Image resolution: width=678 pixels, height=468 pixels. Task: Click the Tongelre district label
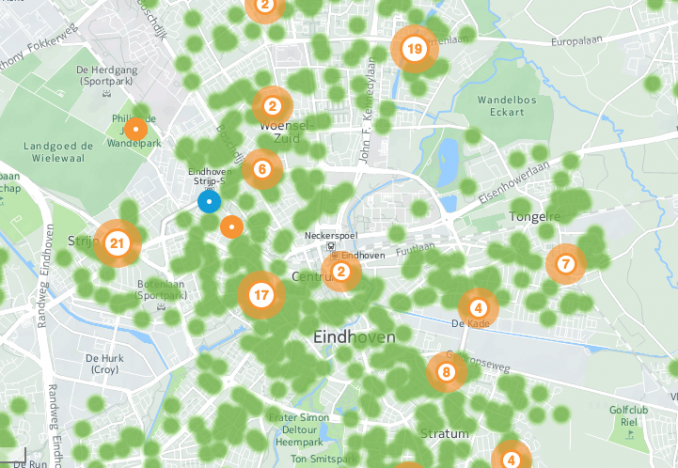click(x=534, y=217)
